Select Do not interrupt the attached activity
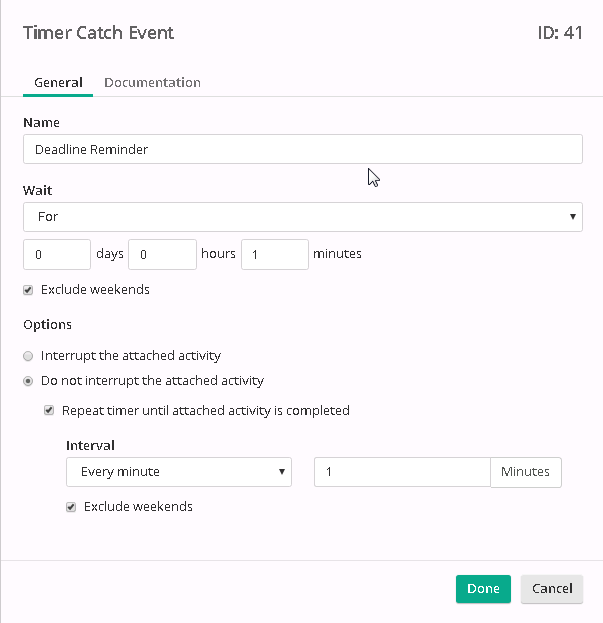The height and width of the screenshot is (623, 603). (x=28, y=381)
